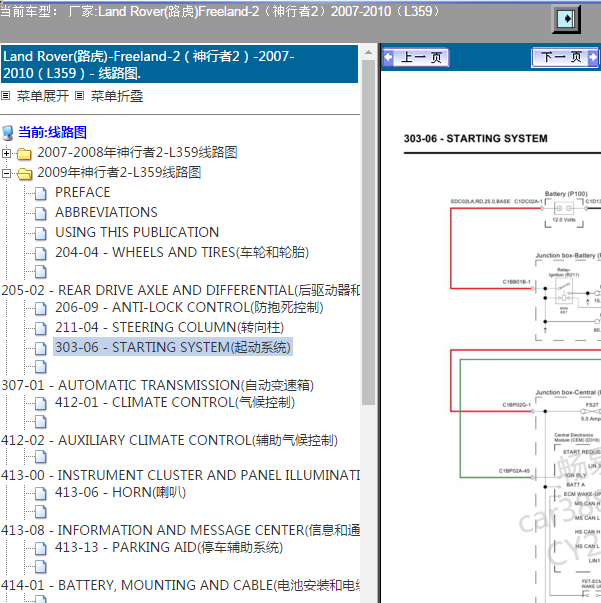601x603 pixels.
Task: Click the 当前:线路图 heading link
Action: click(x=52, y=132)
